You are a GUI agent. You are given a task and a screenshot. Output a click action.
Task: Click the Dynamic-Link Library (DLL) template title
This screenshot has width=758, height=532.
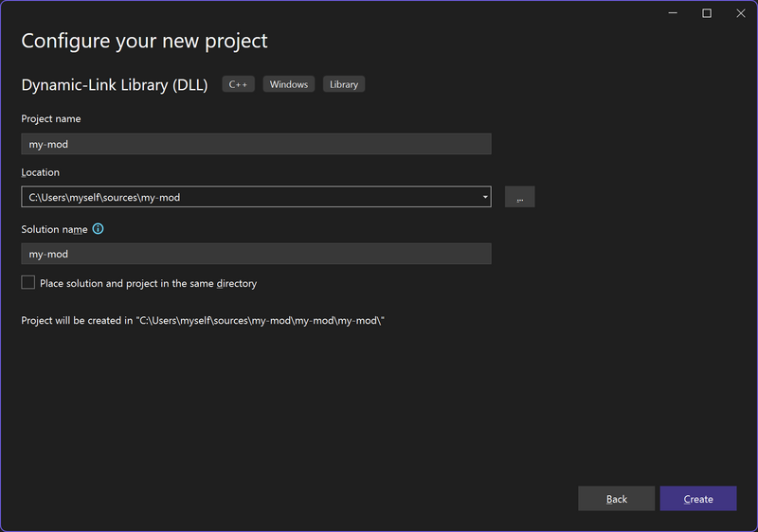115,85
